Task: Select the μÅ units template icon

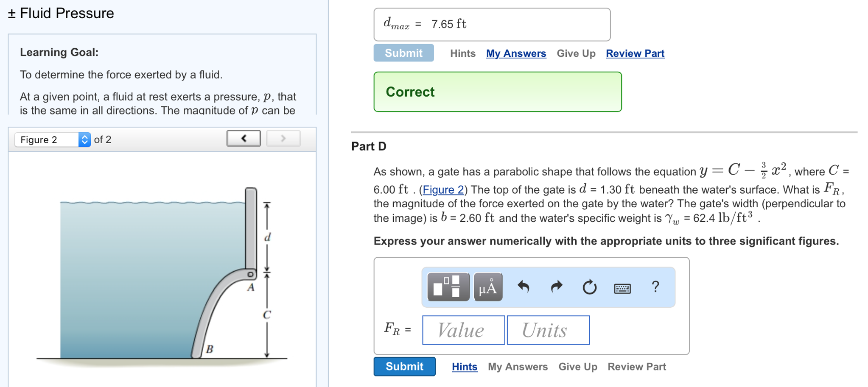Action: tap(487, 287)
